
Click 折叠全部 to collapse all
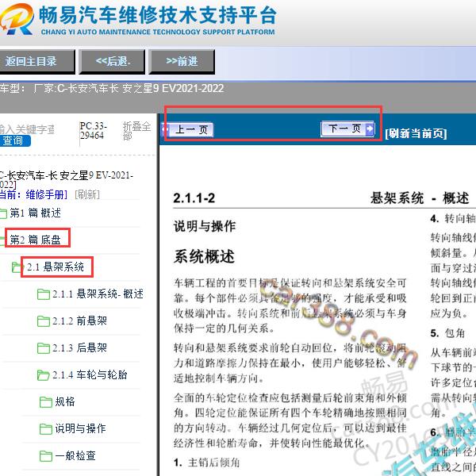coord(136,131)
